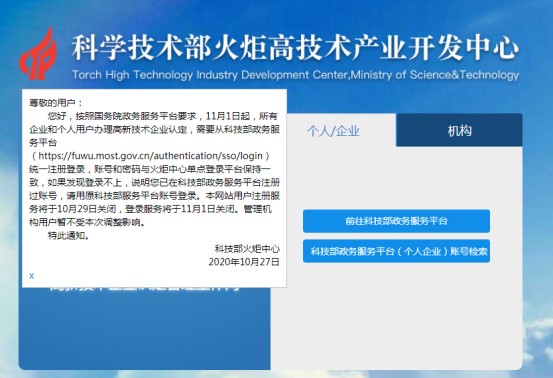
Task: Click the empty gray area under the login buttons
Action: pyautogui.click(x=396, y=316)
